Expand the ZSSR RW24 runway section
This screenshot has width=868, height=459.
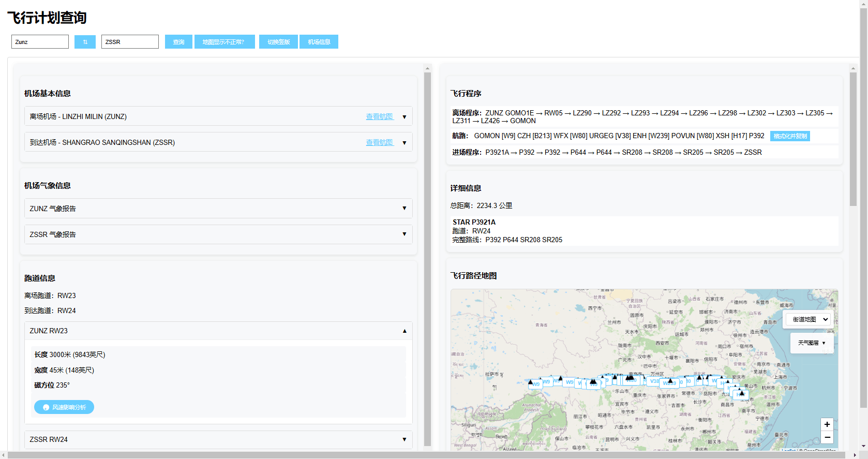pos(218,439)
